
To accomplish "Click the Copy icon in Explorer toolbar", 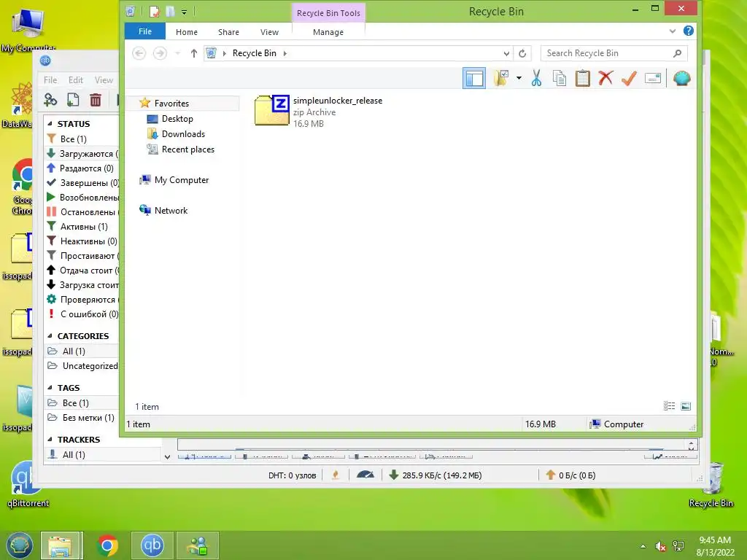I will tap(560, 78).
